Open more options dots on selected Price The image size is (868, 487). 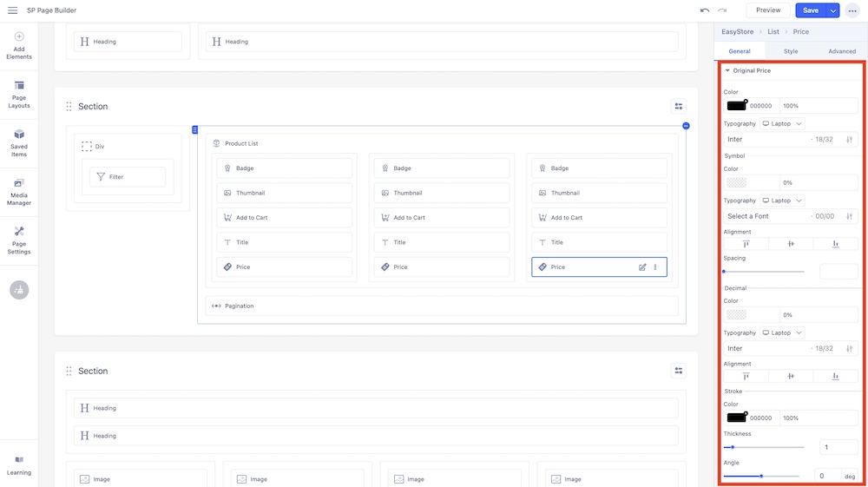(655, 267)
